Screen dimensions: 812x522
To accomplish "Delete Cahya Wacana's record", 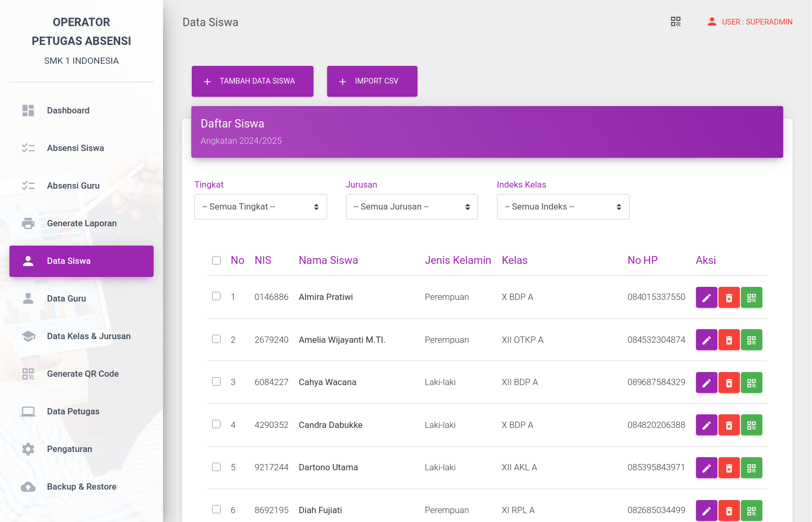I will [729, 383].
